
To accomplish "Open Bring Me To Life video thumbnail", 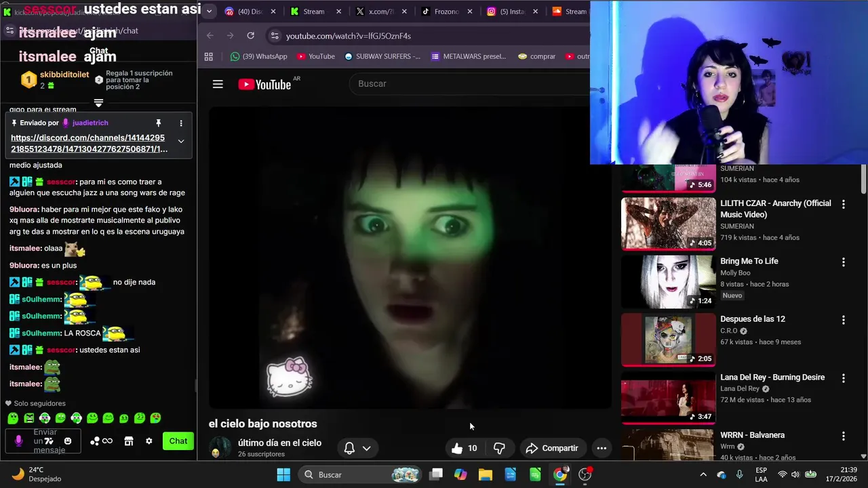I will [x=669, y=281].
